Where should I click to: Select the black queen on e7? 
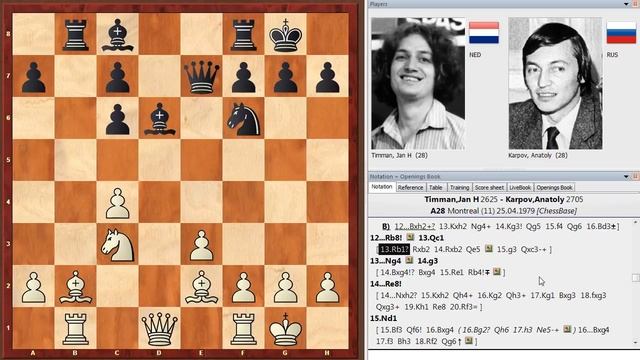click(x=202, y=76)
